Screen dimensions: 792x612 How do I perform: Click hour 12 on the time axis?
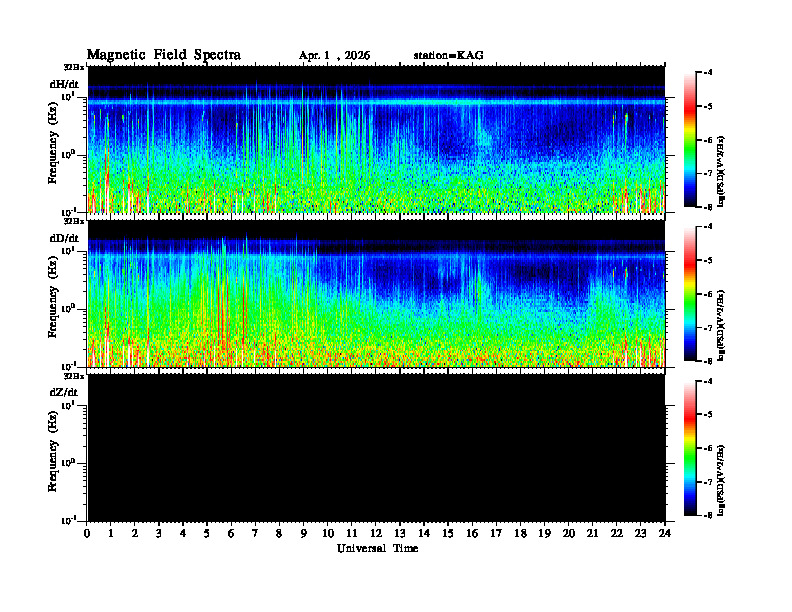(376, 534)
